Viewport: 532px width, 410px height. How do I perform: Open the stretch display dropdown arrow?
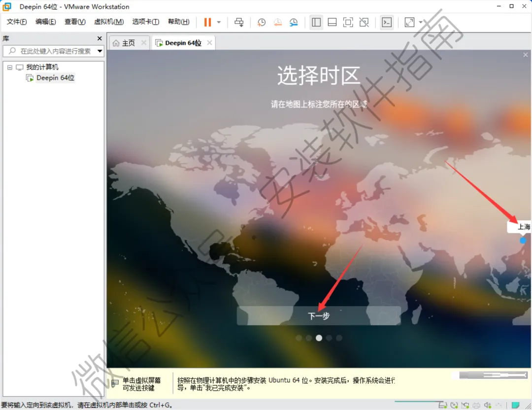pyautogui.click(x=421, y=22)
